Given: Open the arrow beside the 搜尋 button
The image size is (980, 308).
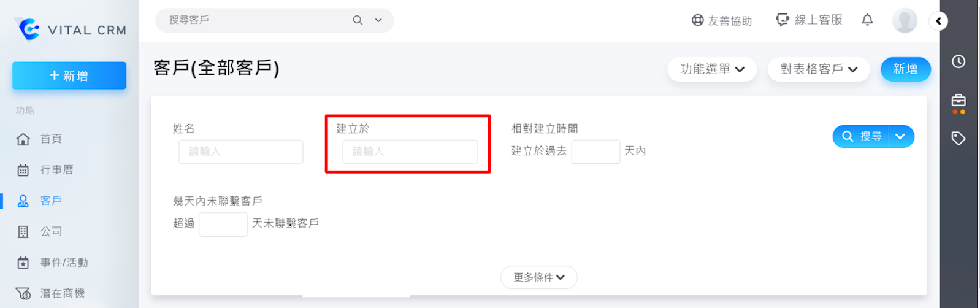Looking at the screenshot, I should [x=900, y=136].
